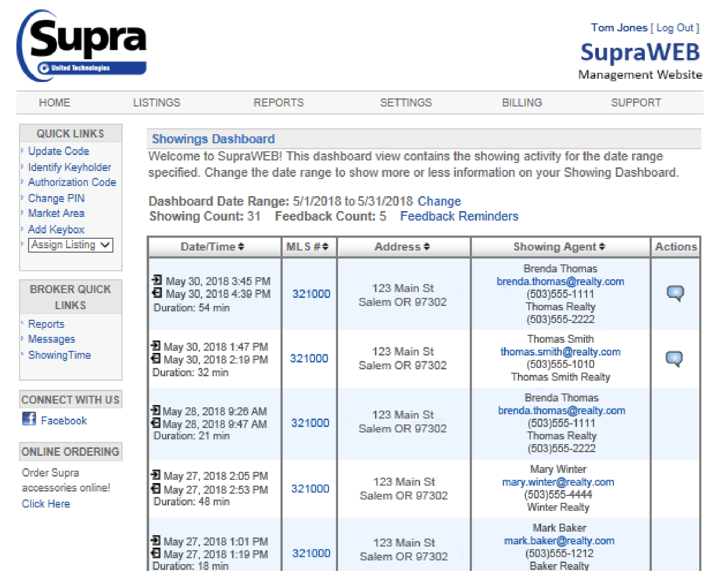Click 'Winter Realty' text
Viewport: 728px width, 571px height.
coord(558,507)
